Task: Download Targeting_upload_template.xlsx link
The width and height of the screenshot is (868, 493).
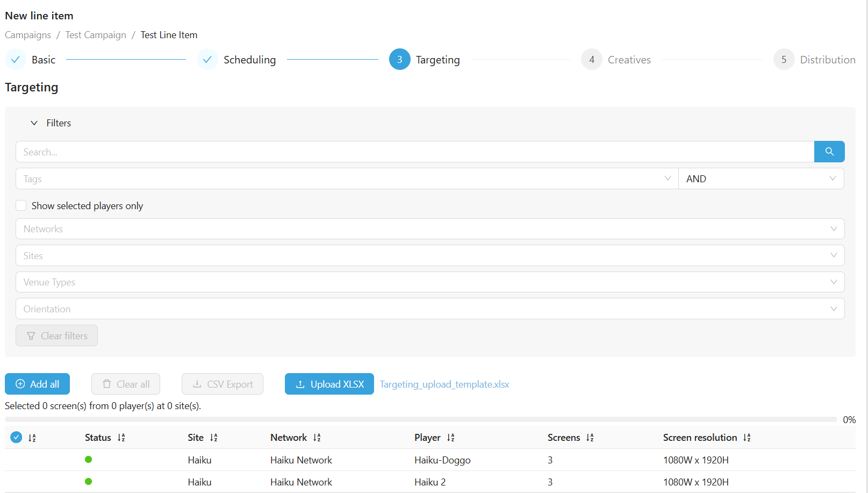Action: pyautogui.click(x=444, y=384)
